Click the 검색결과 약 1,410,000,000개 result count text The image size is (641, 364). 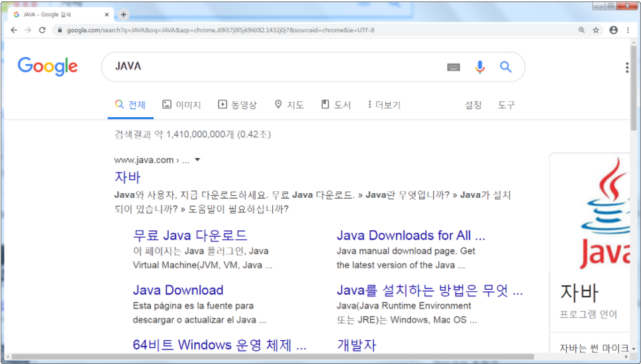tap(193, 134)
